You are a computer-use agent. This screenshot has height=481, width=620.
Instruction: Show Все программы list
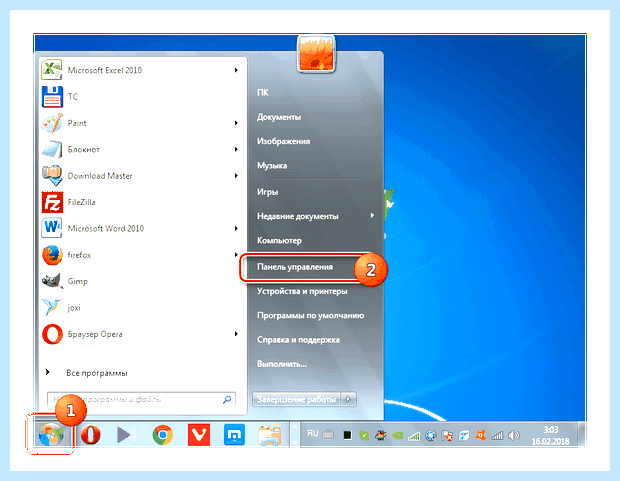(x=97, y=373)
